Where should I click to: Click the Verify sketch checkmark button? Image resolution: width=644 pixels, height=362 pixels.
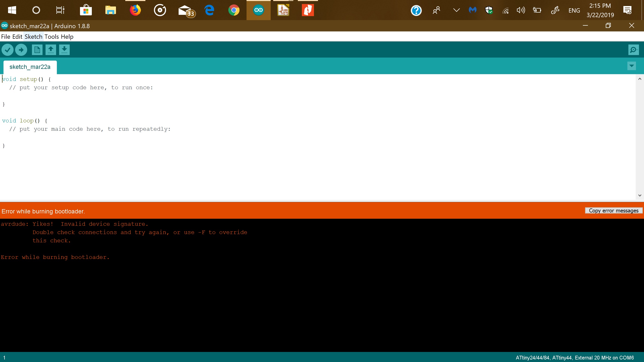click(x=8, y=50)
